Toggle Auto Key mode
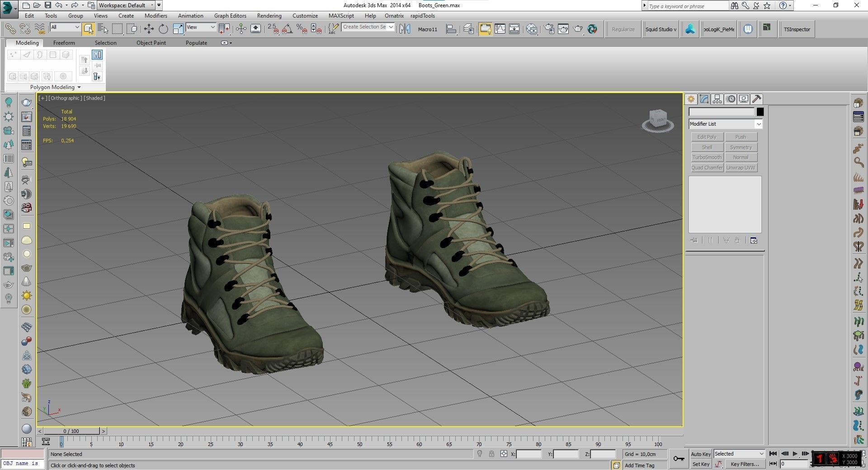Screen dimensions: 868x470 tap(701, 454)
